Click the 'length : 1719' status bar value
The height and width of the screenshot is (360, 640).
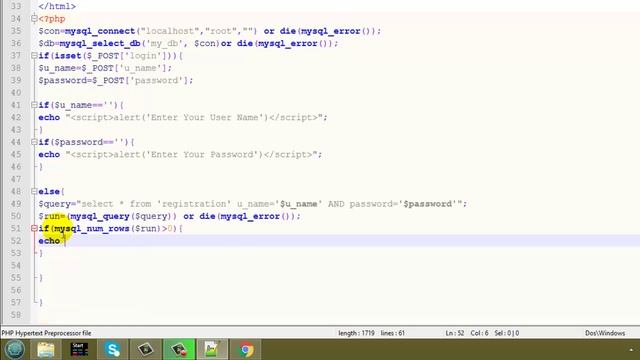356,333
